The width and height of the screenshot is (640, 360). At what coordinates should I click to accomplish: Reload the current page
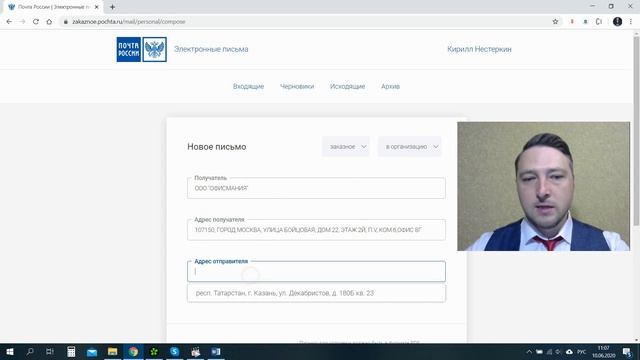coord(36,22)
